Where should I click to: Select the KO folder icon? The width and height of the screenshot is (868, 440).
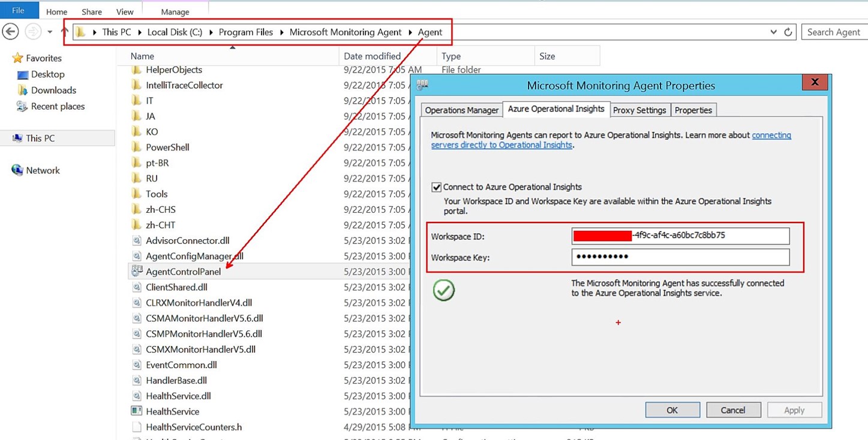tap(136, 132)
